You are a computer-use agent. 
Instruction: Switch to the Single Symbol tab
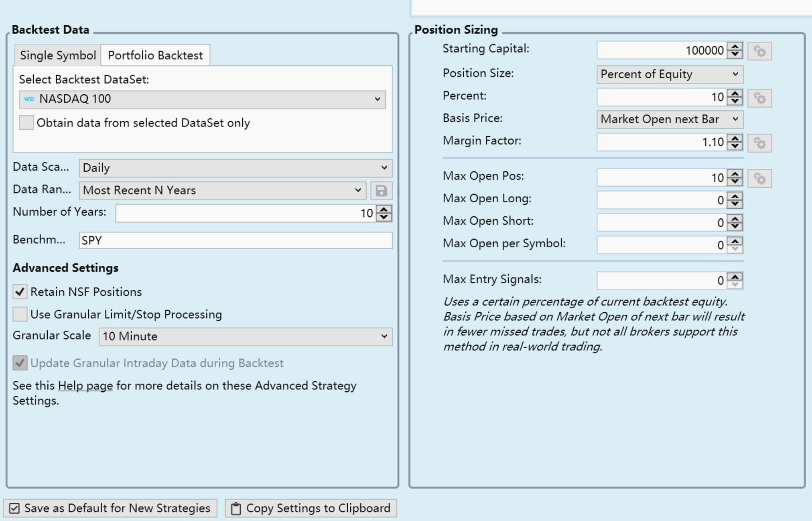58,55
